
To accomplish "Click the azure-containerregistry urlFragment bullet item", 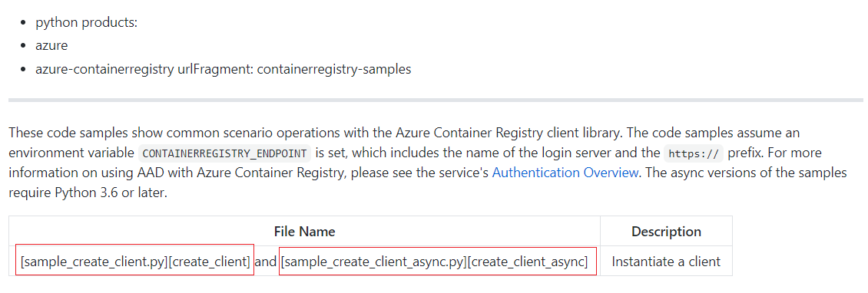I will 223,70.
